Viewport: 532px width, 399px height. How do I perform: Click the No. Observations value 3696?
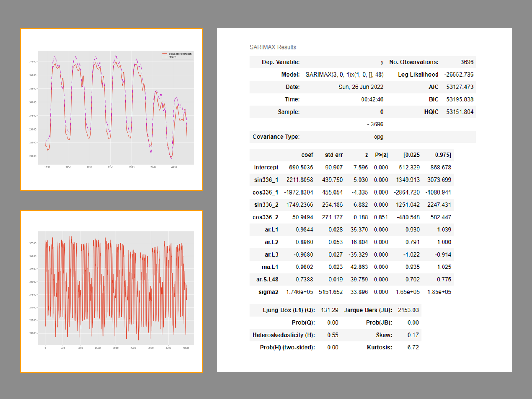(x=467, y=62)
